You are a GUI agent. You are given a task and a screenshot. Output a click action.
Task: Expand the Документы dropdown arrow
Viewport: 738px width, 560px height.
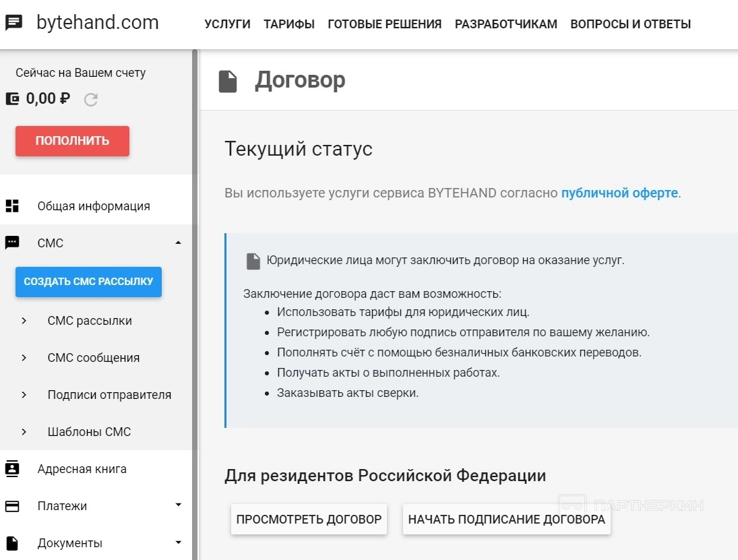tap(178, 542)
